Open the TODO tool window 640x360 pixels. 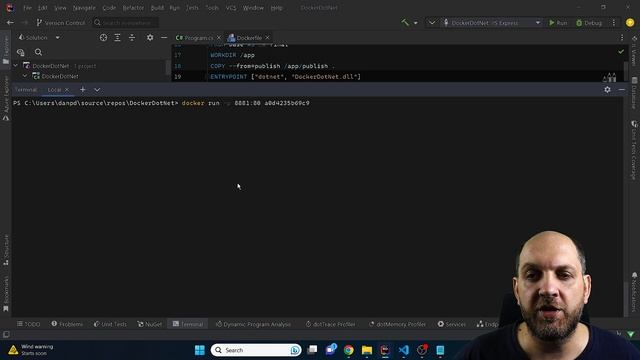29,324
